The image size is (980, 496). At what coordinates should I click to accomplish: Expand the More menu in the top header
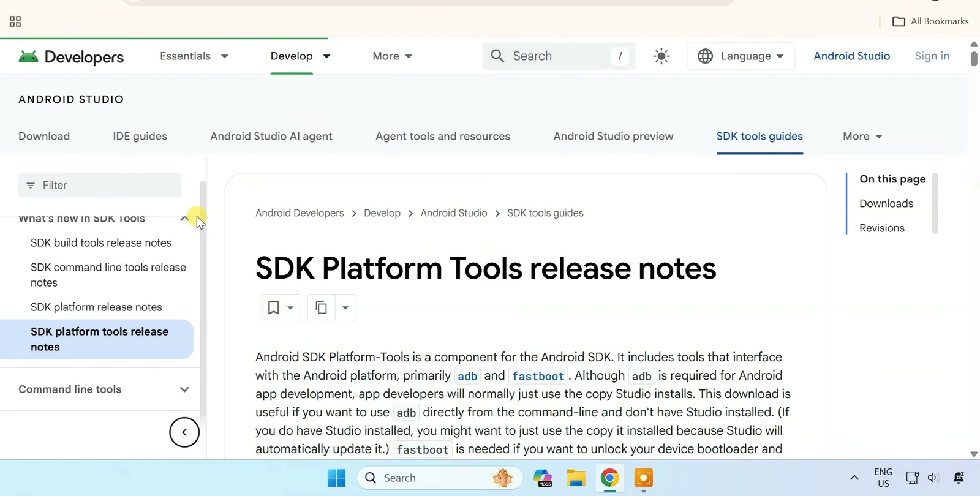[393, 56]
